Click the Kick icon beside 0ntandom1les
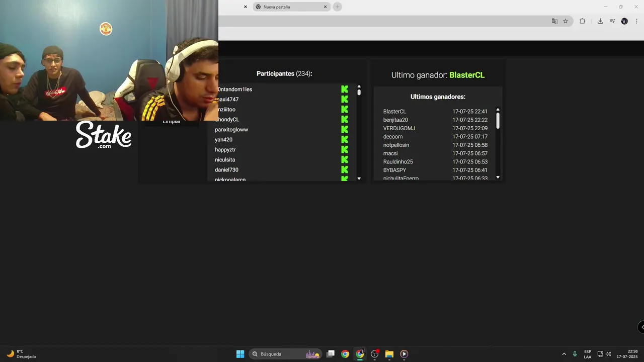The height and width of the screenshot is (362, 644). [345, 89]
